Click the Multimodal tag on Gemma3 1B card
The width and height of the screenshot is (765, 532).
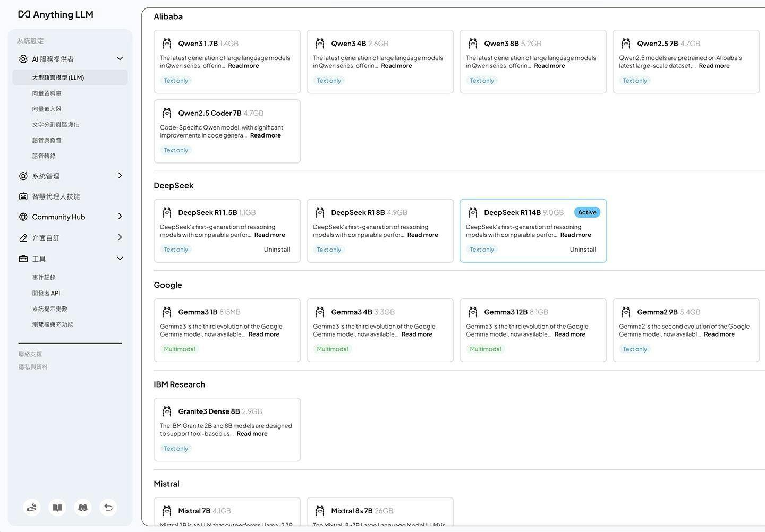tap(180, 349)
